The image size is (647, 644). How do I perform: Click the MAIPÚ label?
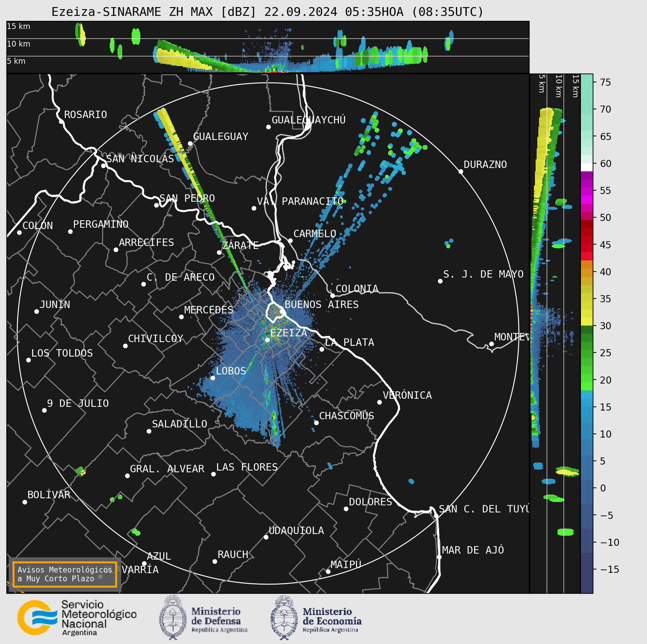pyautogui.click(x=346, y=564)
